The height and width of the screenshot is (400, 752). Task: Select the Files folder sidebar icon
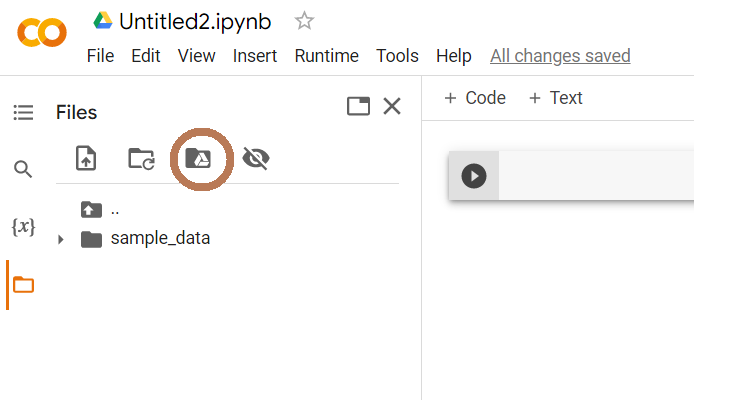coord(23,285)
